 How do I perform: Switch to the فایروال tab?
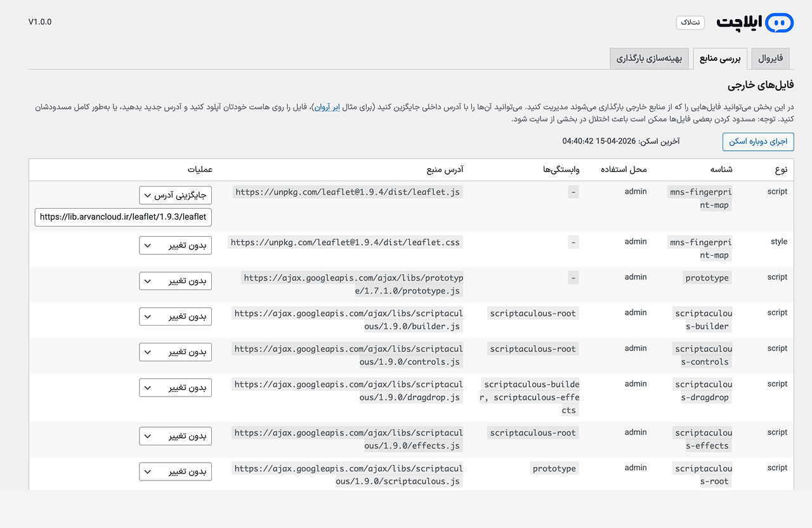tap(771, 59)
